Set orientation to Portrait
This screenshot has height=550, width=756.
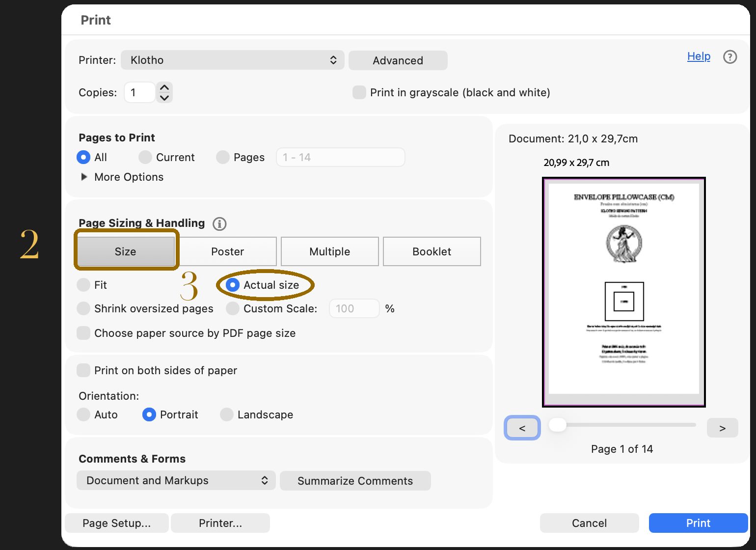point(149,414)
